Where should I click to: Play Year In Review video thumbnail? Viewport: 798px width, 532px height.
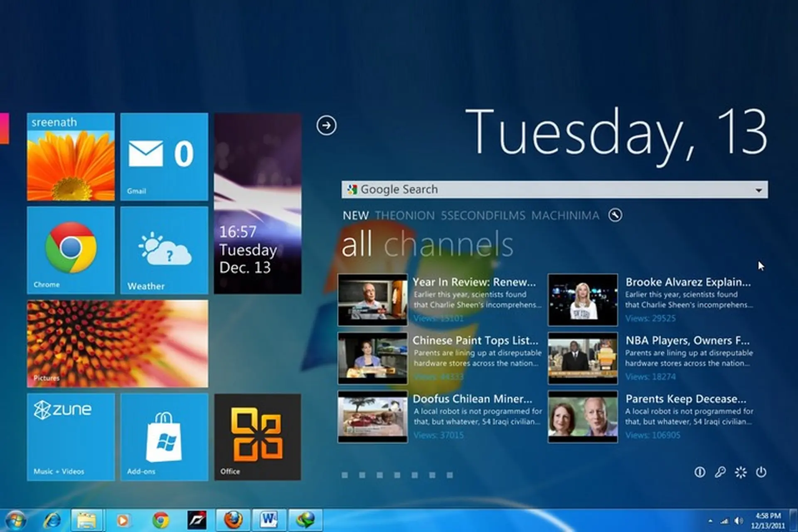(372, 300)
